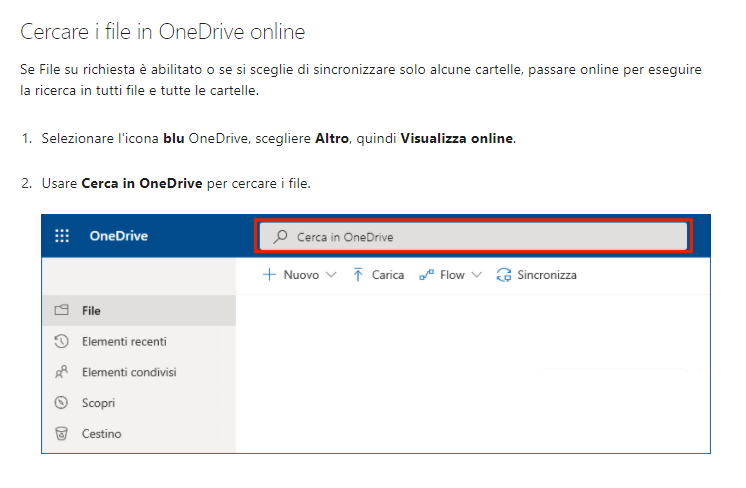Click the bold text Visualizza online
Viewport: 746px width, 488px height.
point(457,138)
